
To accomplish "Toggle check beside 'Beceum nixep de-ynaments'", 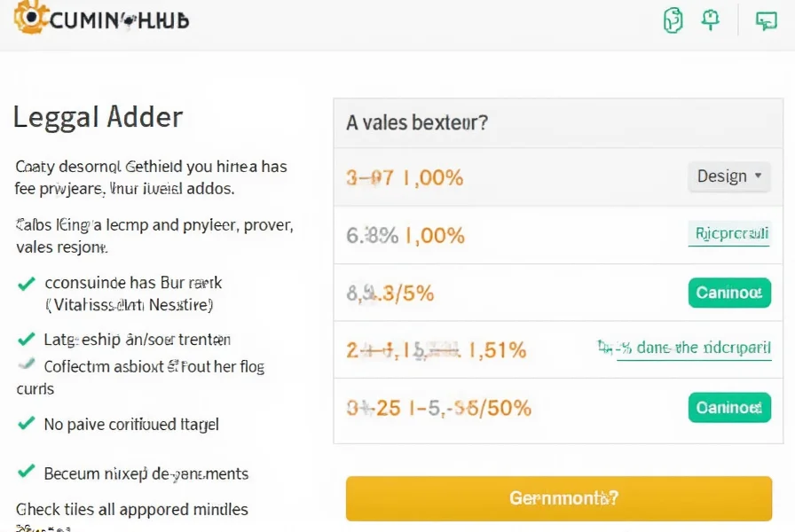I will click(26, 472).
